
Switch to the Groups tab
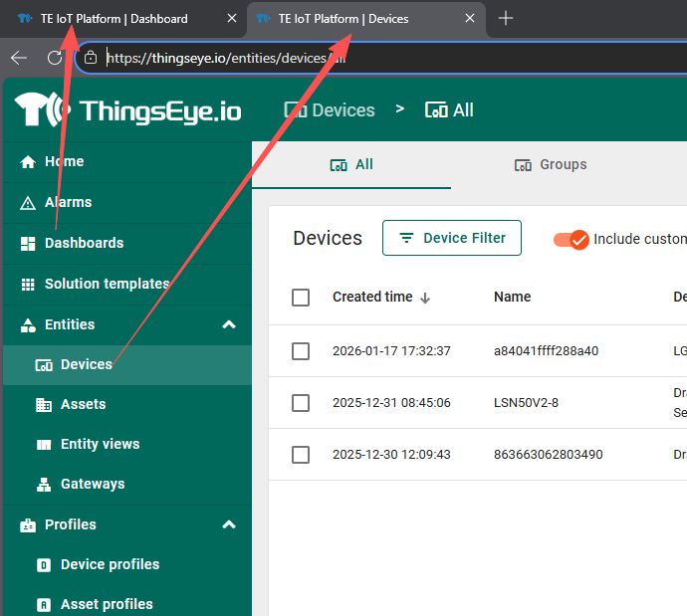click(x=551, y=165)
